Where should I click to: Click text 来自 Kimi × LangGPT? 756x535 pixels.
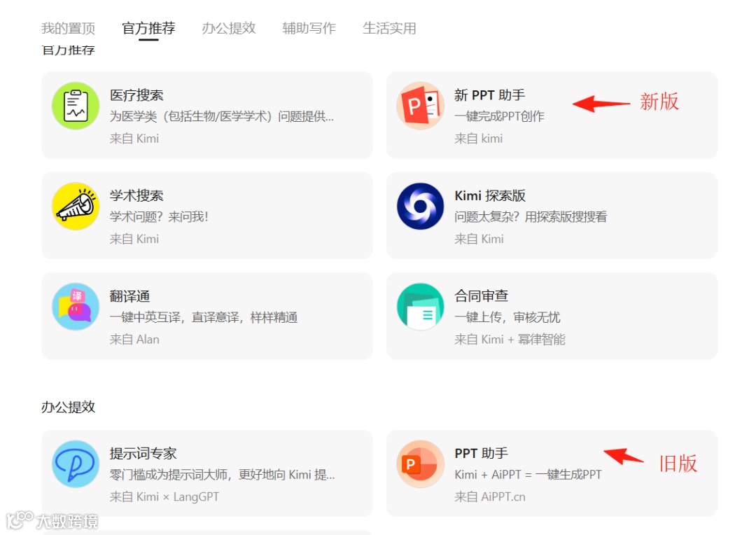[164, 496]
